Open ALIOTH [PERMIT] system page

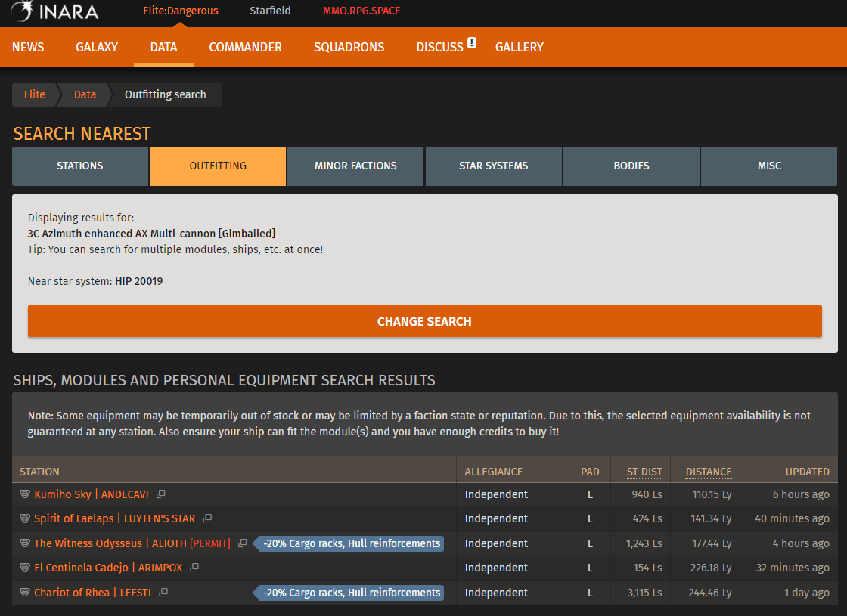(191, 543)
